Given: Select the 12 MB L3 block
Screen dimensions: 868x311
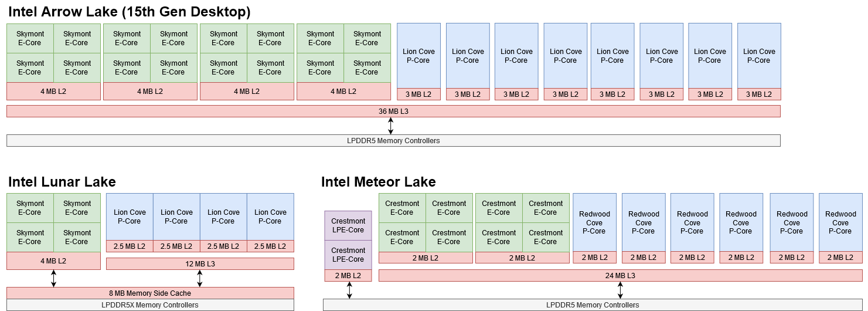Looking at the screenshot, I should pos(200,264).
